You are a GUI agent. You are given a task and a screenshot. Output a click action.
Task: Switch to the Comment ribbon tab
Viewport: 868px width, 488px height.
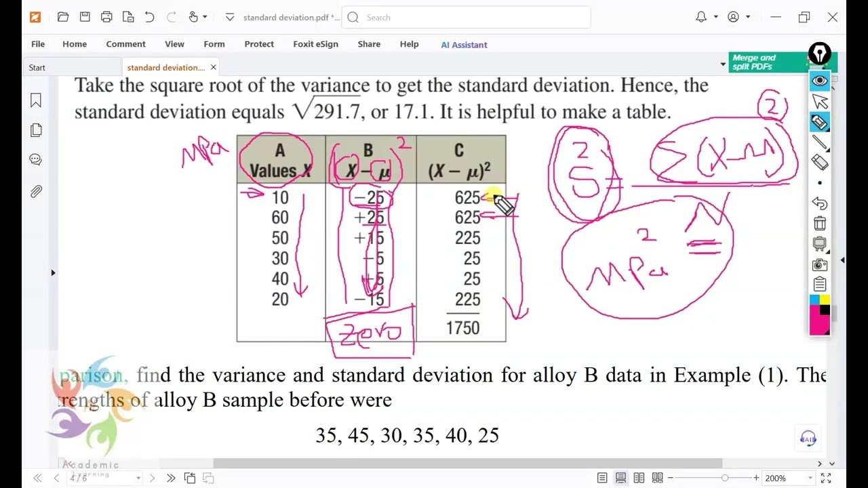click(125, 44)
